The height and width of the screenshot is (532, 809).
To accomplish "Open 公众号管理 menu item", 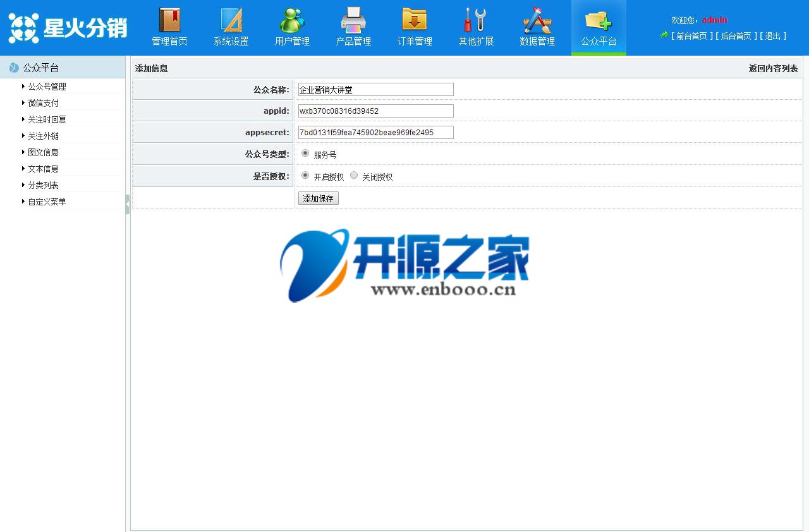I will 47,87.
